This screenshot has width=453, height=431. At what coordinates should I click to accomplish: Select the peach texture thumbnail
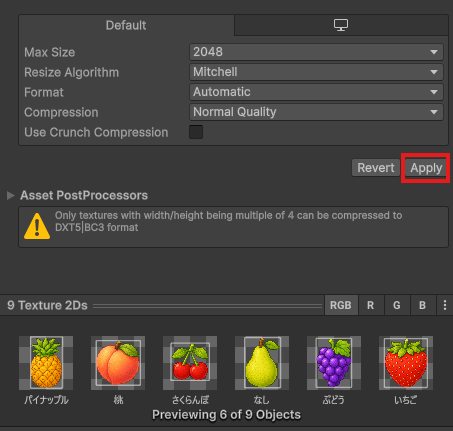(x=118, y=363)
